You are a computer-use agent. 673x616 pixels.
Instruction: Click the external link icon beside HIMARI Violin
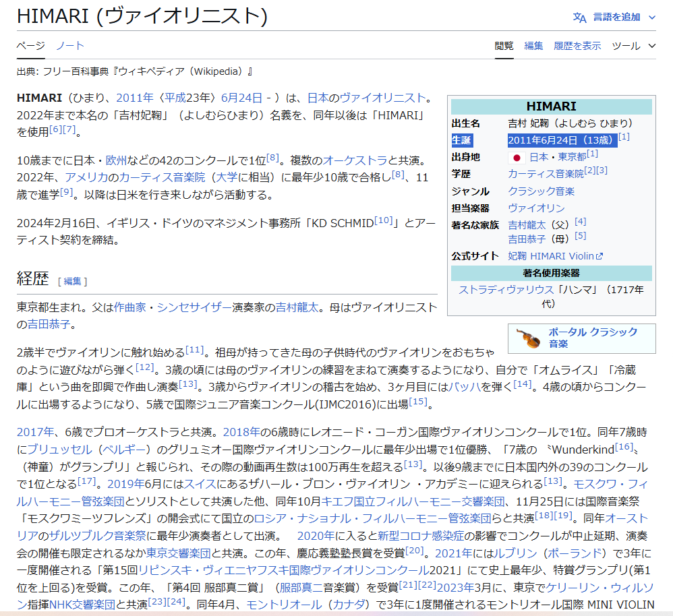(x=599, y=256)
